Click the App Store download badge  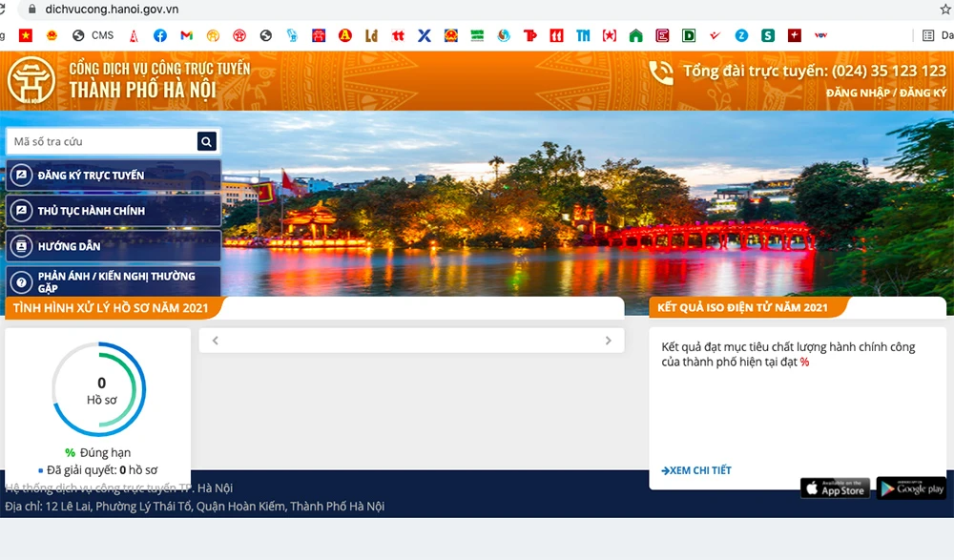(x=835, y=488)
